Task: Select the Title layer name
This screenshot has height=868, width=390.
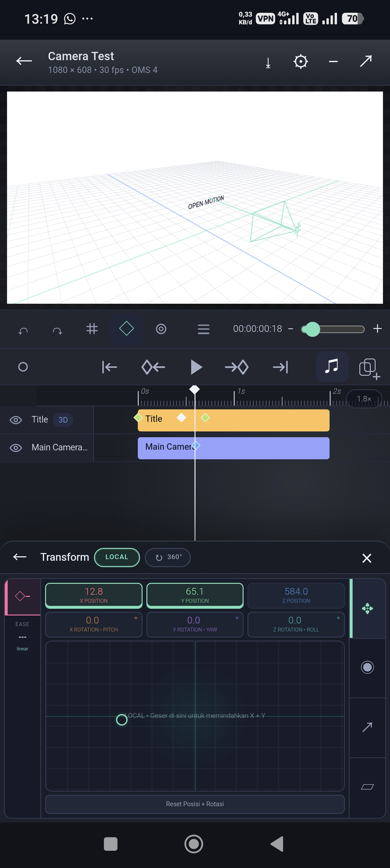Action: 40,420
